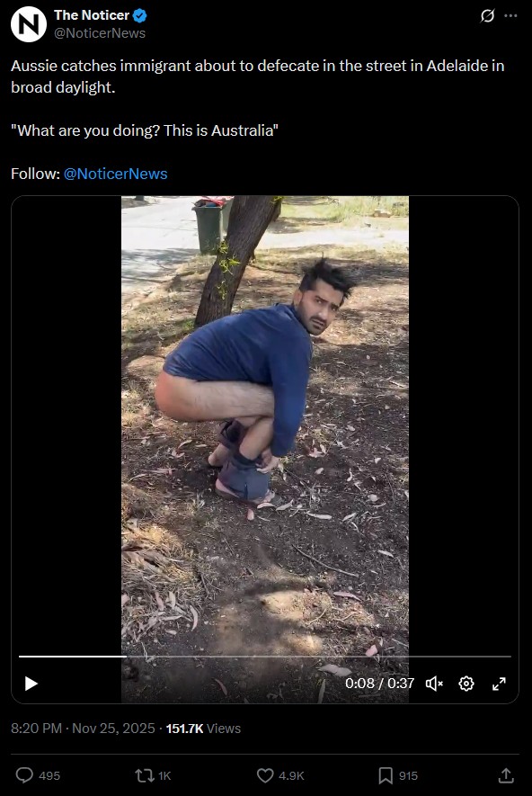The height and width of the screenshot is (796, 532).
Task: Click The Noticer display name
Action: click(x=92, y=15)
